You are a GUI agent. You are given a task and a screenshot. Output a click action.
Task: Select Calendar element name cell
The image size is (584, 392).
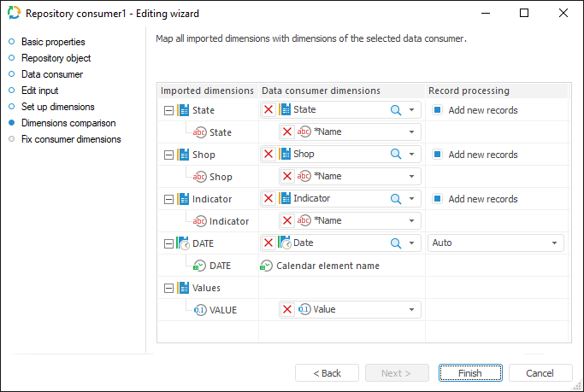click(327, 266)
